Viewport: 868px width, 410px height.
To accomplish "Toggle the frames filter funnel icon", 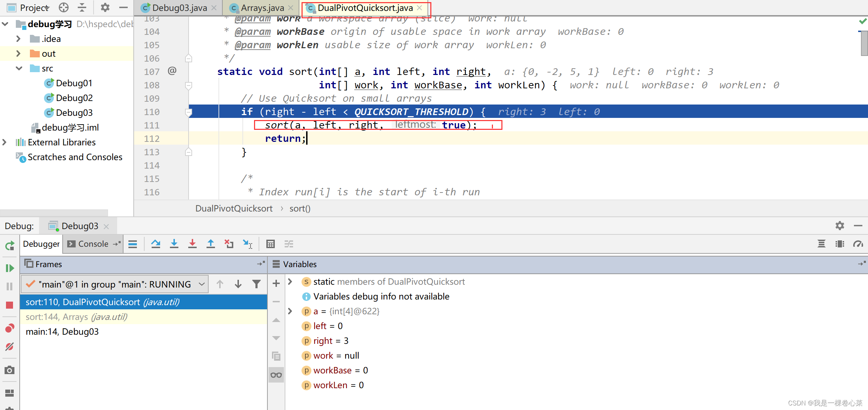I will [x=256, y=284].
